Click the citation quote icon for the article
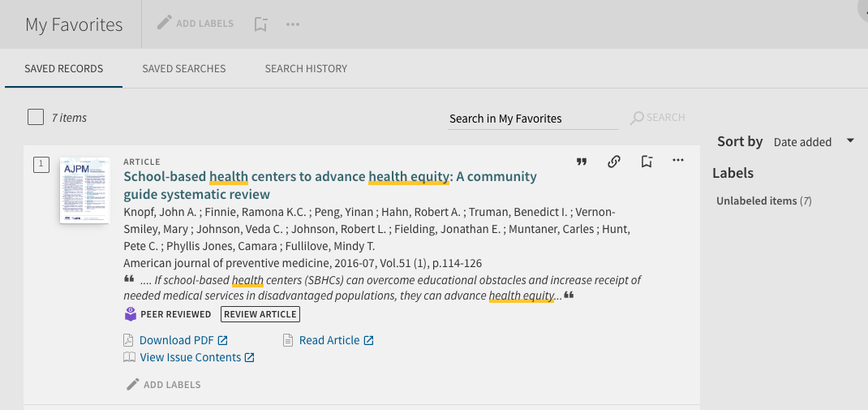The height and width of the screenshot is (410, 868). point(582,162)
